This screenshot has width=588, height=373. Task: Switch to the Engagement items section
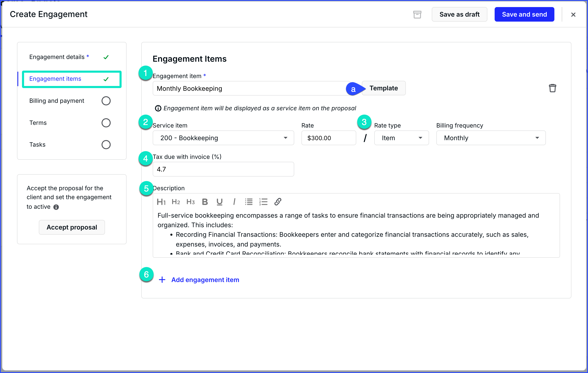[55, 79]
